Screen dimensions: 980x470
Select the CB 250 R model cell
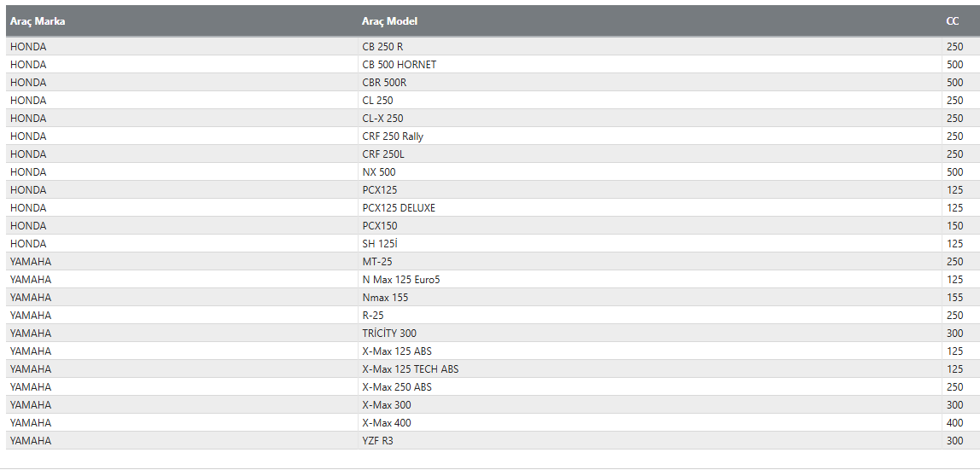[x=382, y=47]
